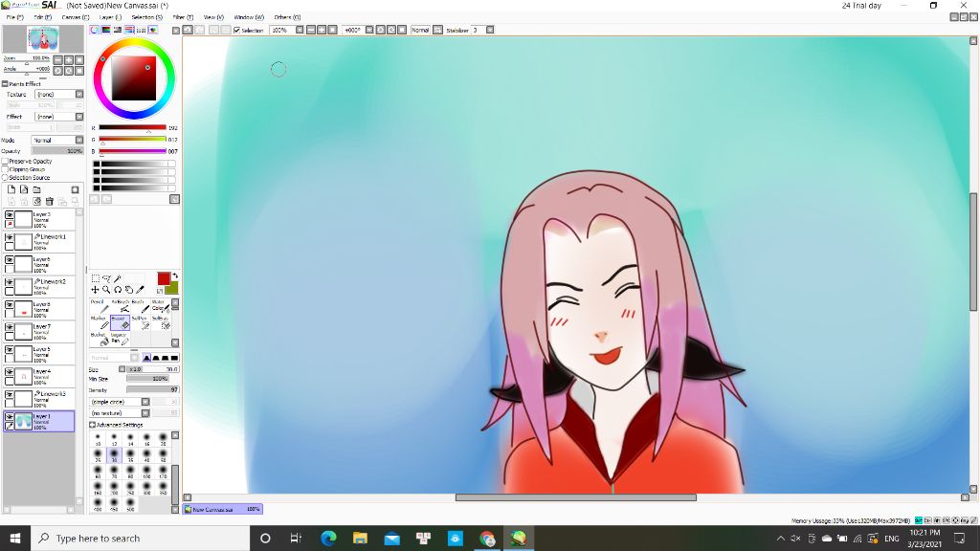980x551 pixels.
Task: Open the Texture dropdown
Action: 79,95
